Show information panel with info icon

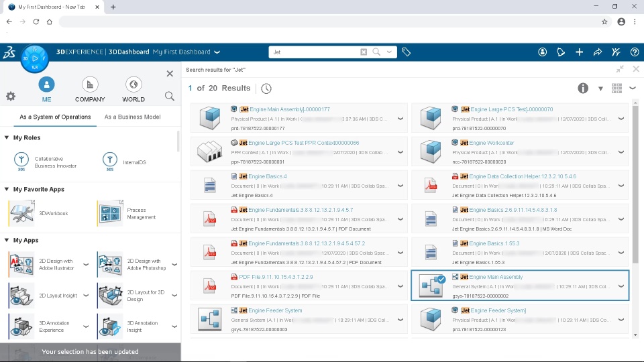click(583, 88)
